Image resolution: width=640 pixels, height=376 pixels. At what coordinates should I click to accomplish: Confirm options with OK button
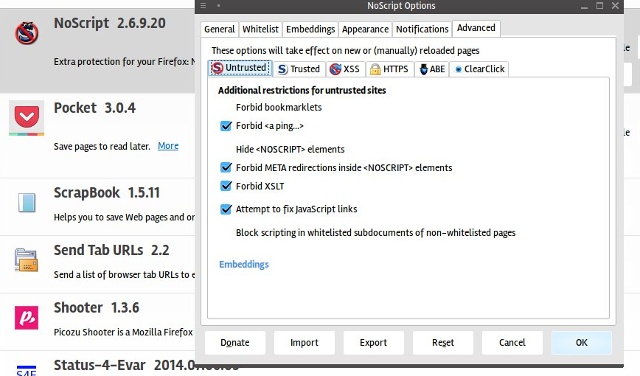click(x=582, y=343)
